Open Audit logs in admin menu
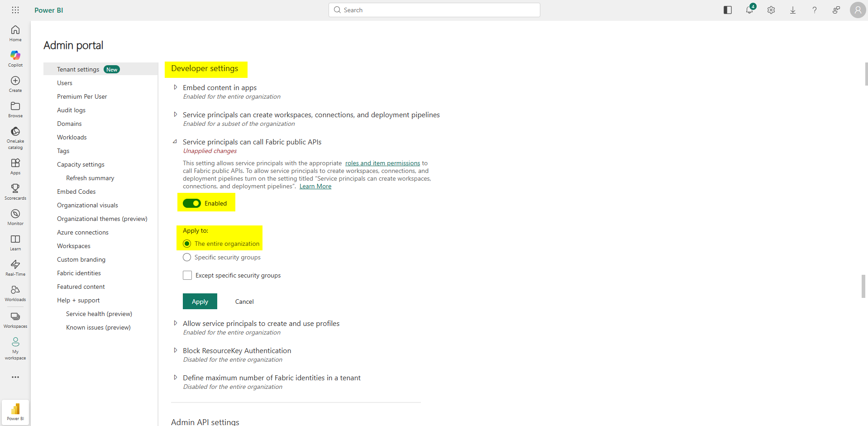Viewport: 868px width, 426px height. click(x=71, y=110)
